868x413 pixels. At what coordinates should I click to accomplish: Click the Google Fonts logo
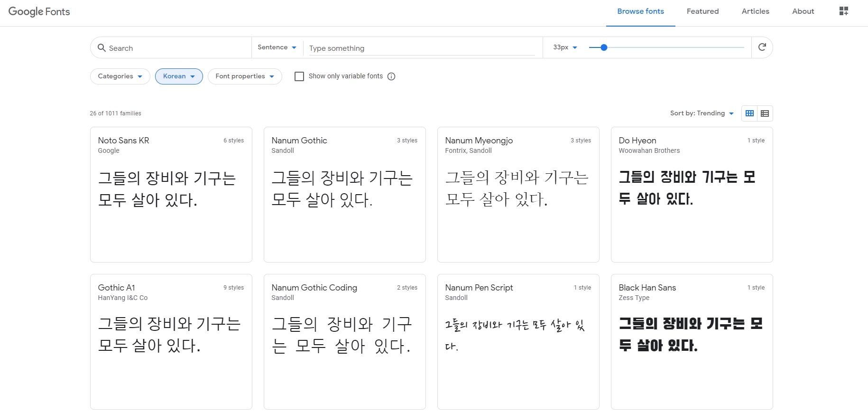(39, 11)
